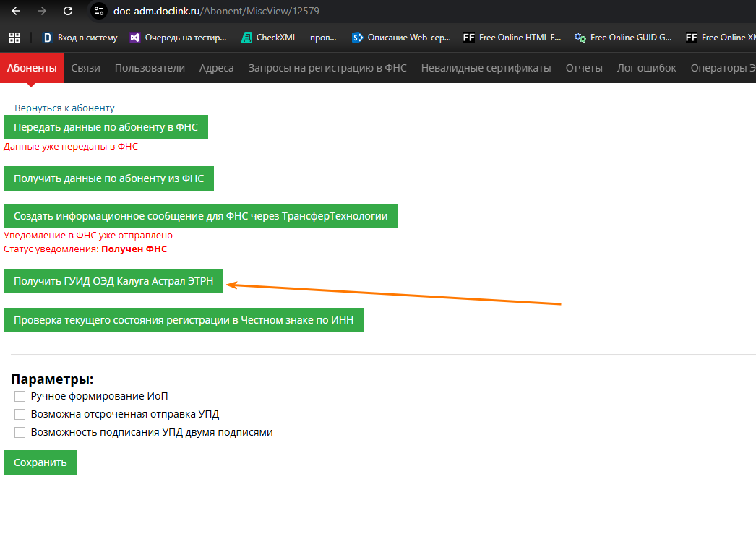
Task: Click 'Данные уже переданы в ФНС' message
Action: click(x=70, y=147)
